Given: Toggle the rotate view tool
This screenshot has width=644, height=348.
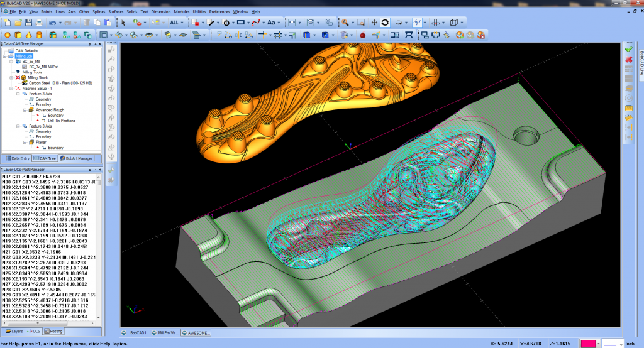Looking at the screenshot, I should [x=385, y=23].
